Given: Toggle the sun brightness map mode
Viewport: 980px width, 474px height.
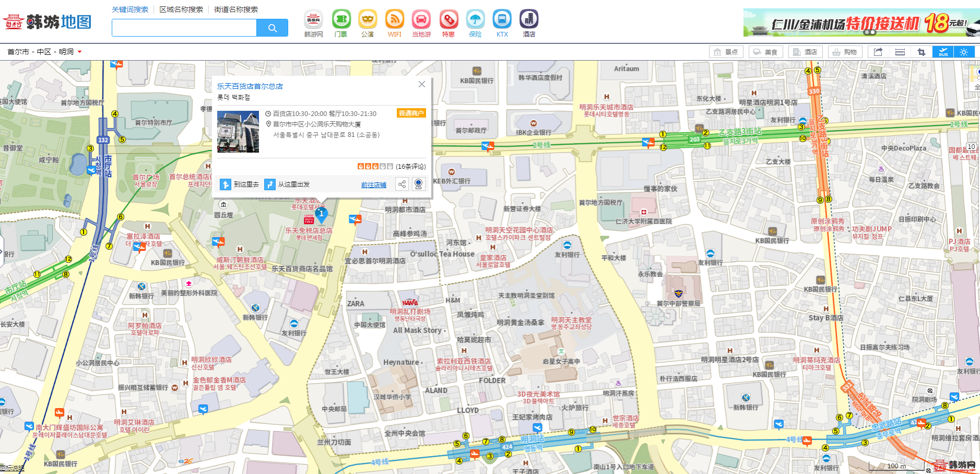Looking at the screenshot, I should pos(964,52).
